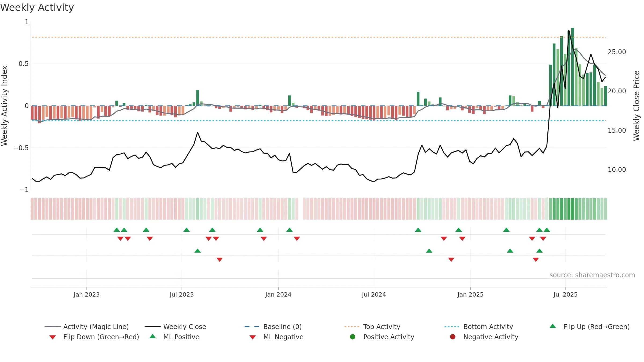644x362 pixels.
Task: Click the 15.00 price tick label
Action: (x=617, y=130)
